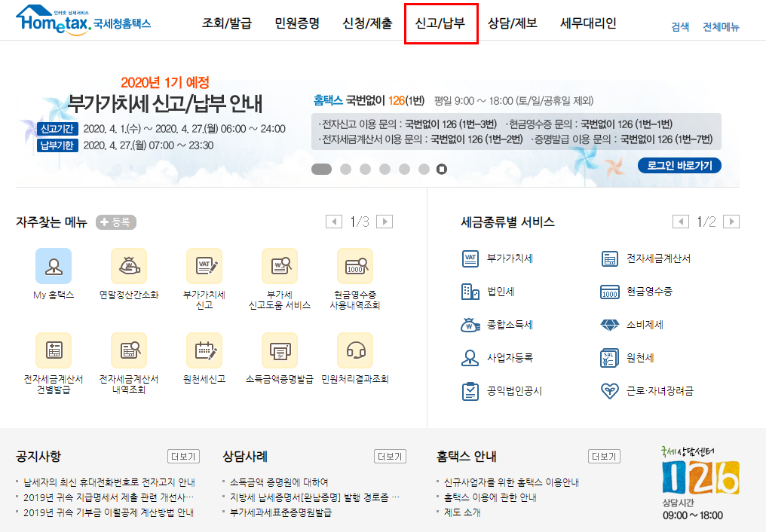Screen dimensions: 766x532
Task: Open the 민원증명 menu
Action: coord(297,23)
